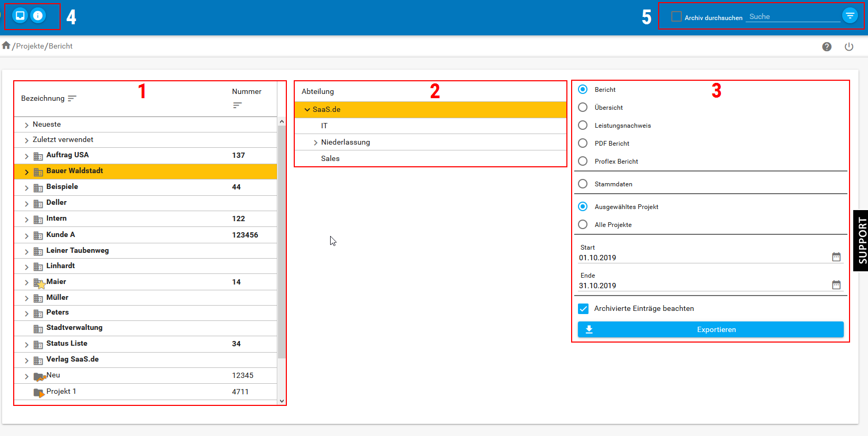The height and width of the screenshot is (436, 868).
Task: Open the info icon in header
Action: click(x=38, y=15)
